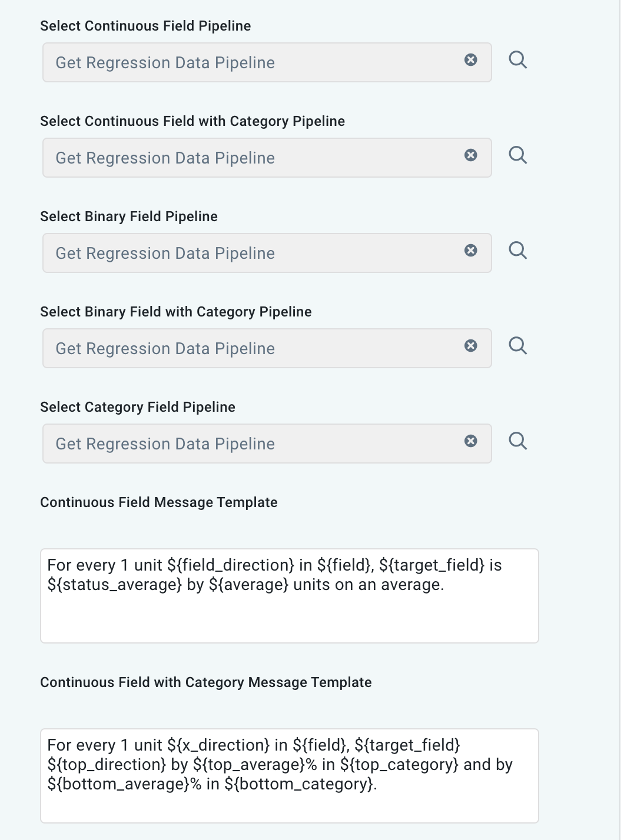Open search for Select Continuous Field Pipeline

[x=519, y=59]
